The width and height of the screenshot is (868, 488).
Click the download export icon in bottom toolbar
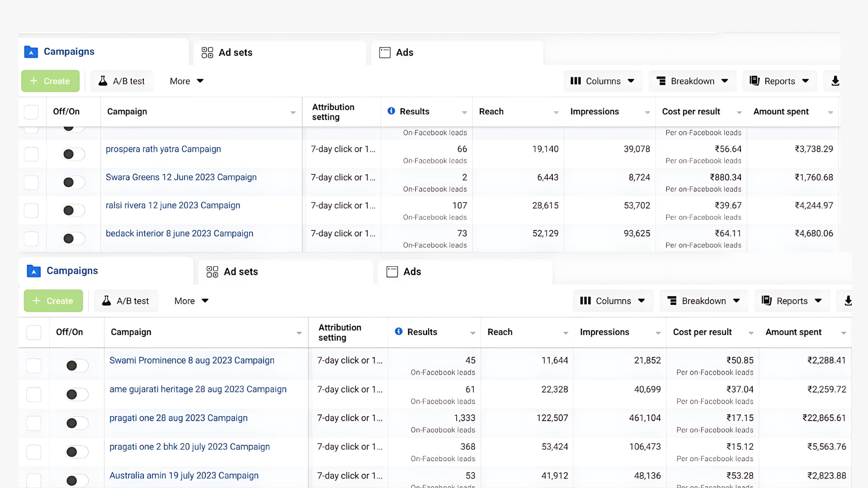coord(848,301)
